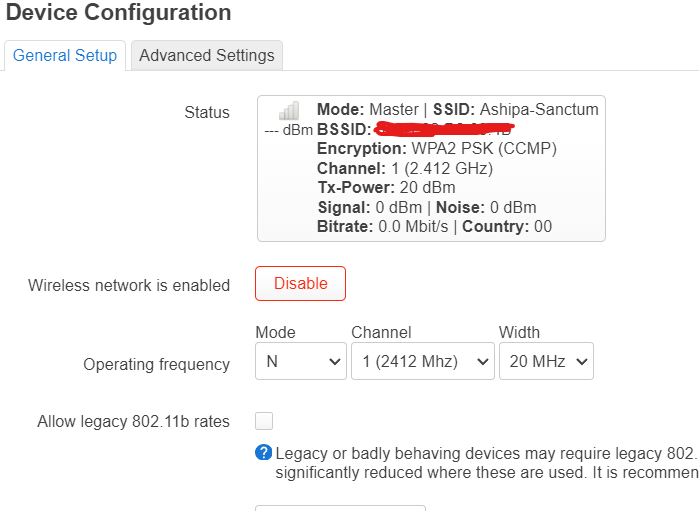Click the Mode dropdown chevron arrow
699x511 pixels.
click(335, 362)
